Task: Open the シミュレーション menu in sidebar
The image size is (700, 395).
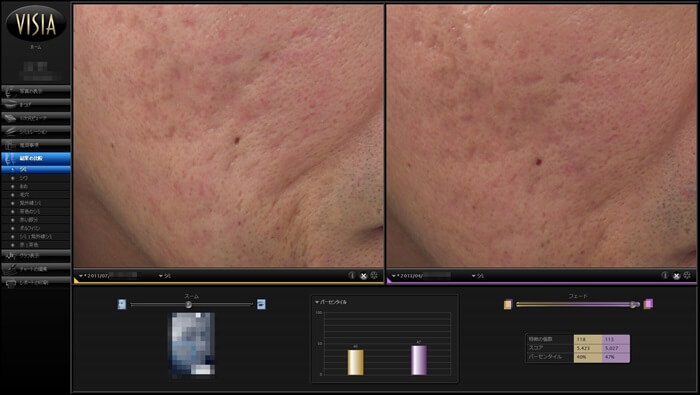Action: tap(36, 132)
